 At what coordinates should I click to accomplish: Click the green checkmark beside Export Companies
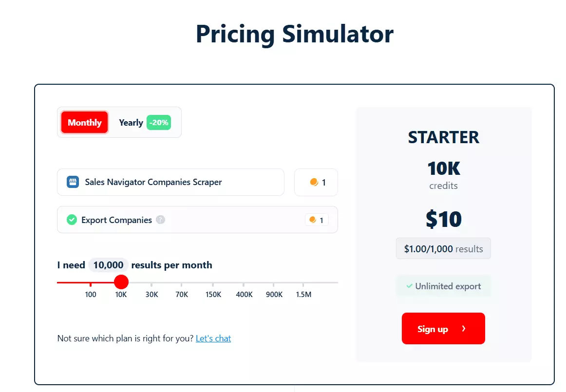click(x=72, y=220)
